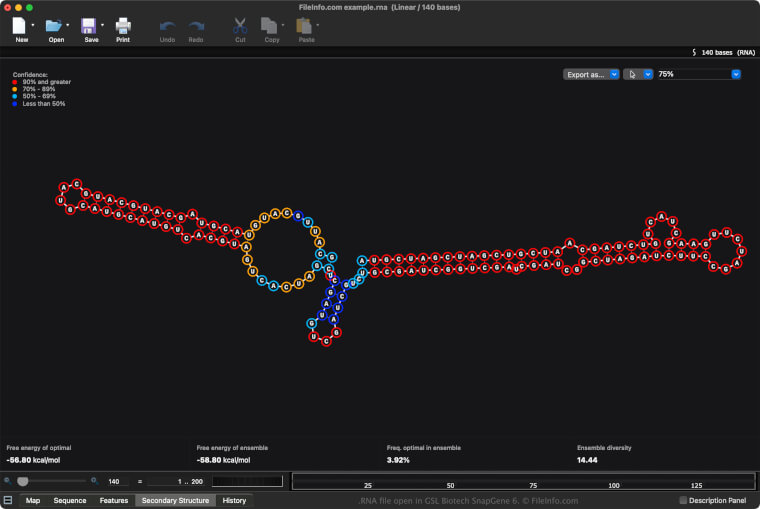Select the Secondary Structure tab
Image resolution: width=760 pixels, height=509 pixels.
coord(175,500)
